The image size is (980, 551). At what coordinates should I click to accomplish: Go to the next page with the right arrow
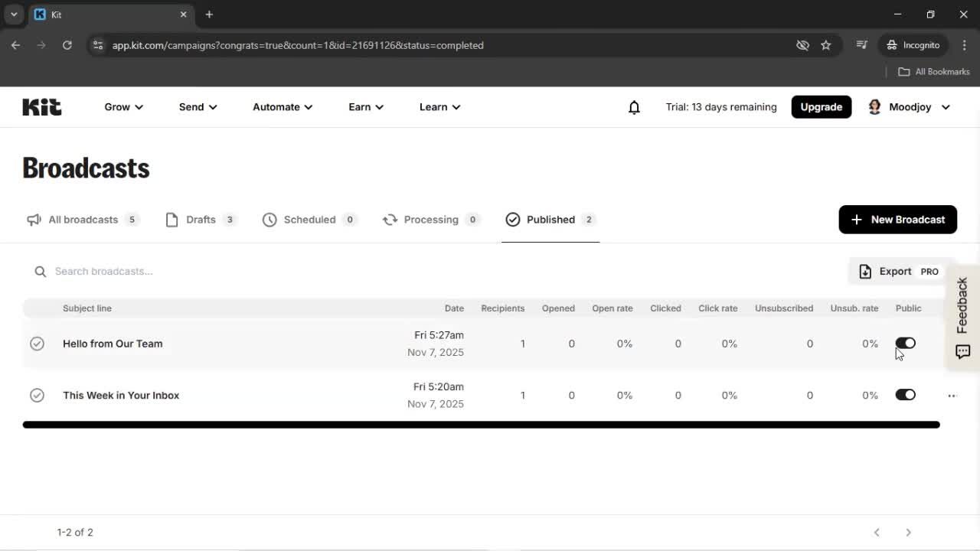[x=908, y=532]
